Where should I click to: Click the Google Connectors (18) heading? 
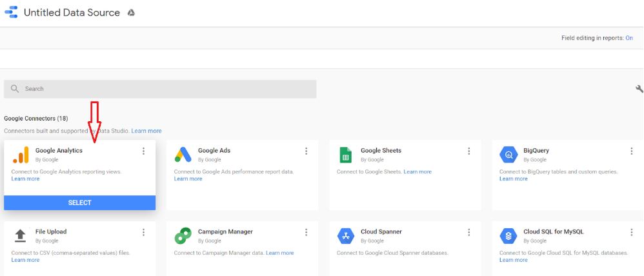tap(36, 118)
